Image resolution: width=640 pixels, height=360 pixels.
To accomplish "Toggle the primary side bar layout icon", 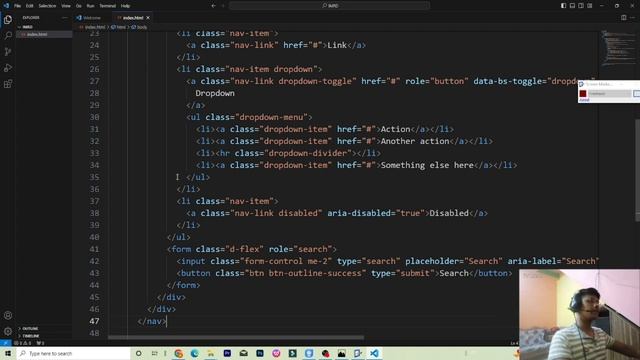I will (563, 6).
